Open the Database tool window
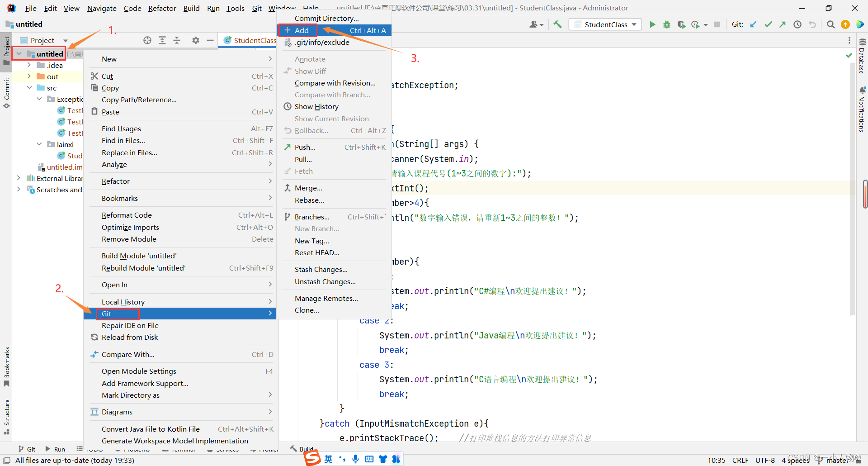 pos(862,56)
